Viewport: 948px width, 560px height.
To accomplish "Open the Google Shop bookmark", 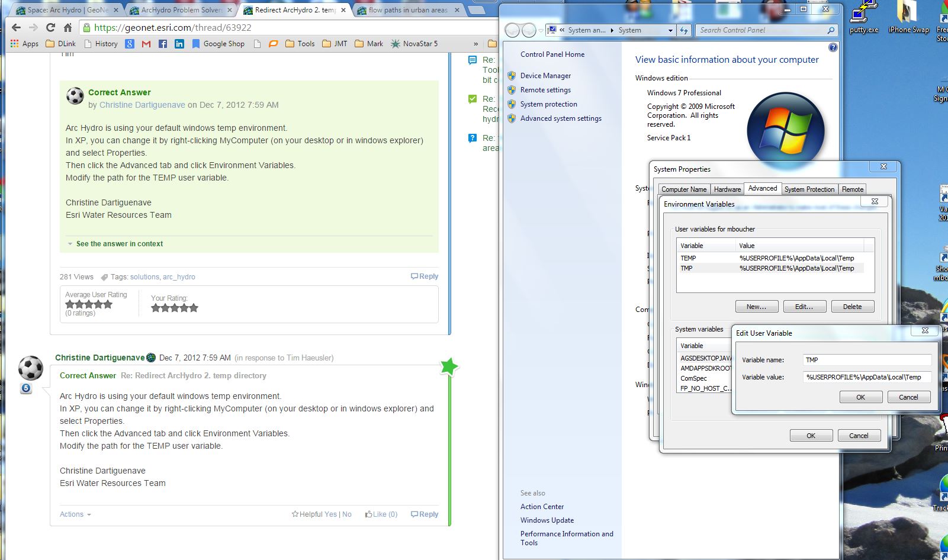I will click(218, 44).
